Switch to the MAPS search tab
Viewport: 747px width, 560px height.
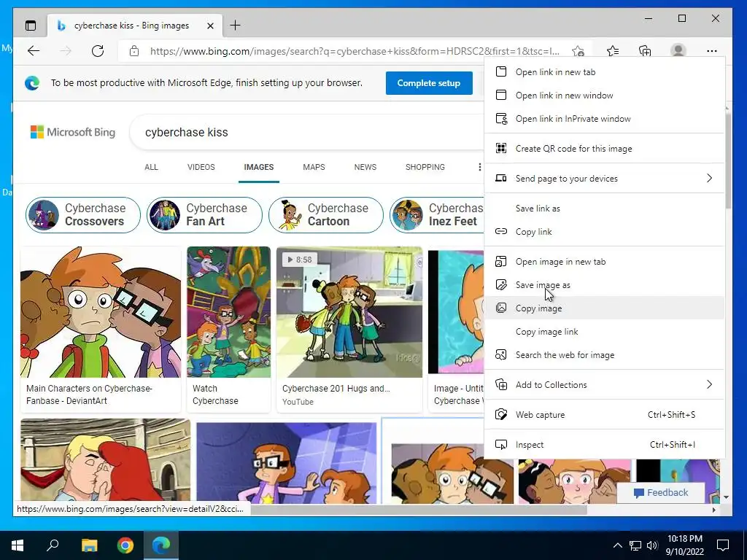(314, 167)
